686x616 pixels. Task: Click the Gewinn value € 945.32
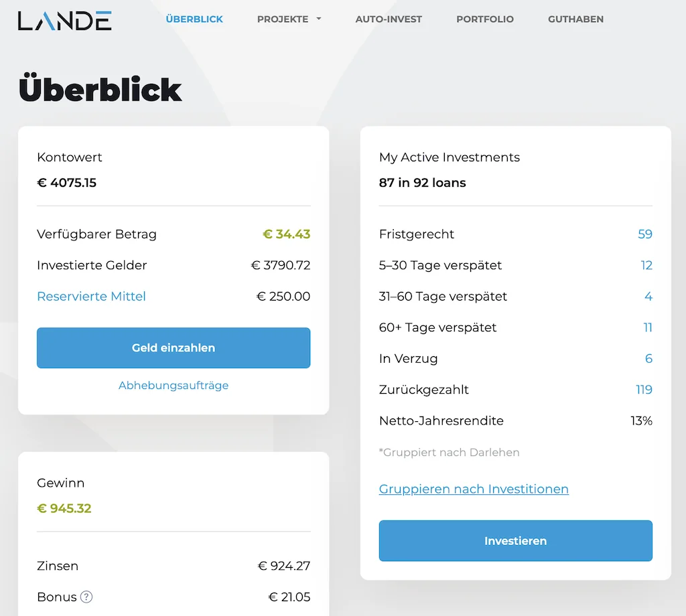tap(64, 508)
